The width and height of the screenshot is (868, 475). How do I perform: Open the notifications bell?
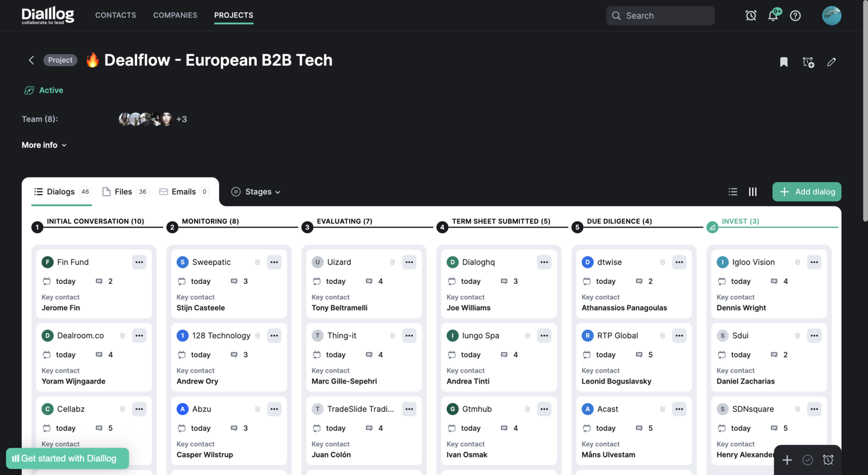[773, 15]
